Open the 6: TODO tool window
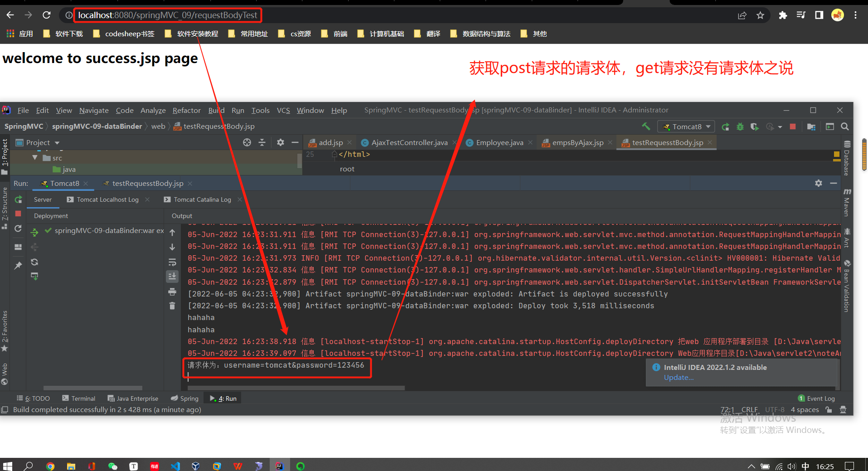Screen dimensions: 868x471 click(x=33, y=398)
